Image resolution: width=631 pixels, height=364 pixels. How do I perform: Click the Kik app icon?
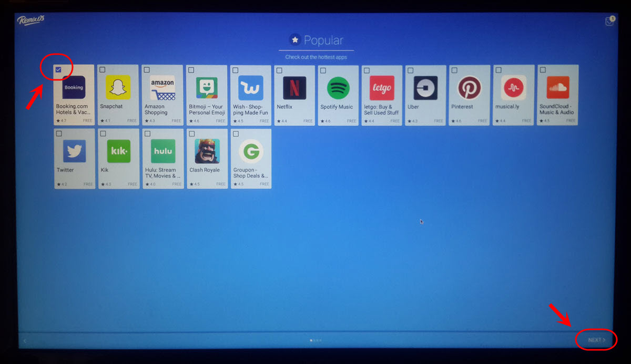point(118,151)
